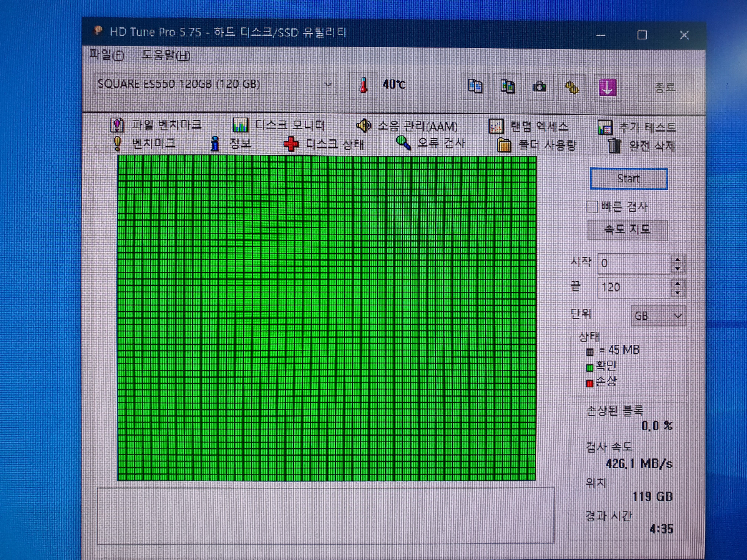Click the green 확인 legend swatch
Image resolution: width=747 pixels, height=560 pixels.
590,368
